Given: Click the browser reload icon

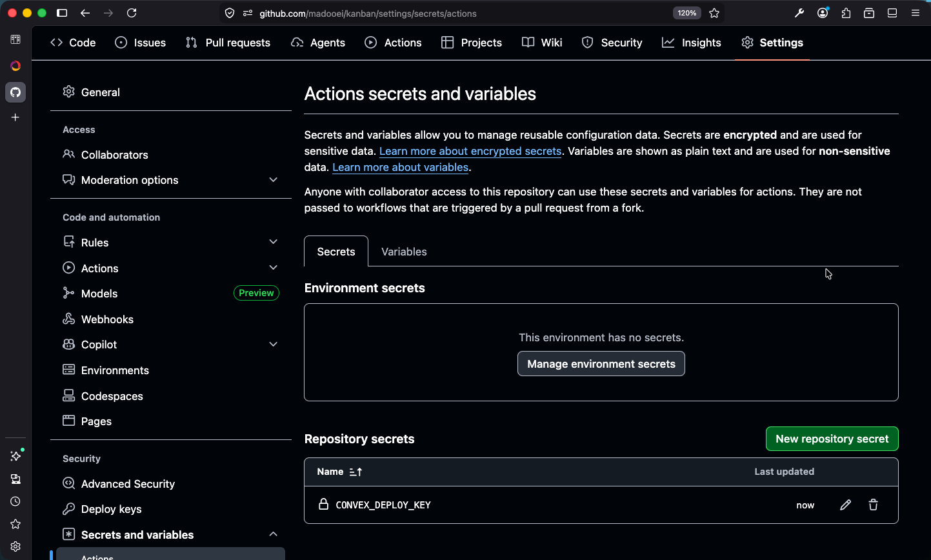Looking at the screenshot, I should (132, 13).
